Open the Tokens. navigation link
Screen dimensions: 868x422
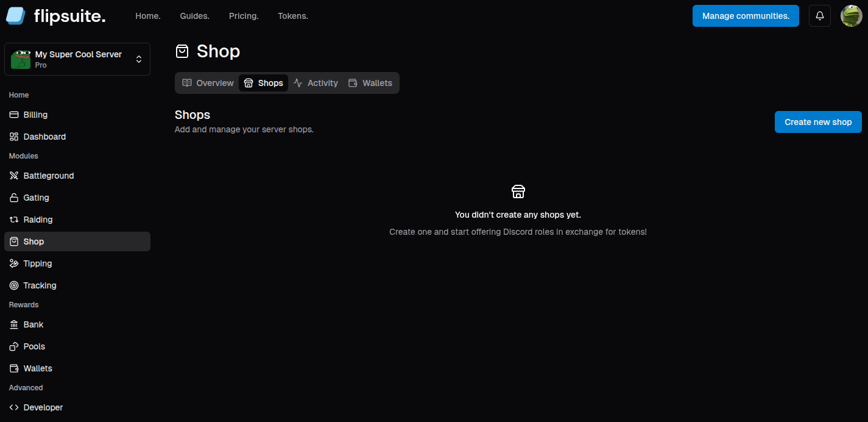[293, 16]
